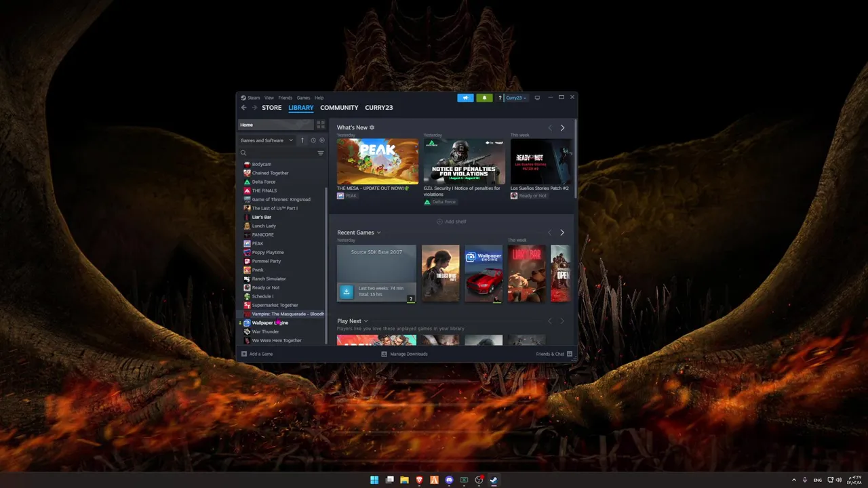868x488 pixels.
Task: Open the View menu
Action: pyautogui.click(x=269, y=98)
